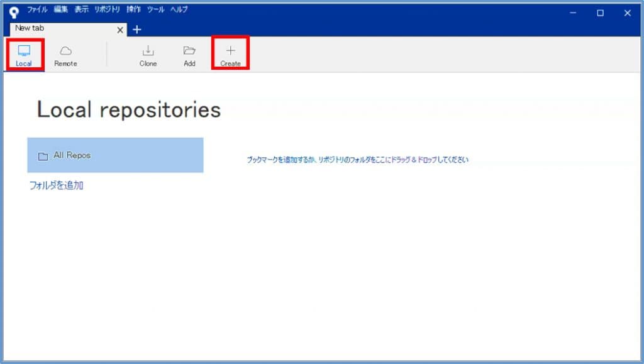This screenshot has width=644, height=364.
Task: Open a new tab with the plus icon
Action: click(136, 30)
